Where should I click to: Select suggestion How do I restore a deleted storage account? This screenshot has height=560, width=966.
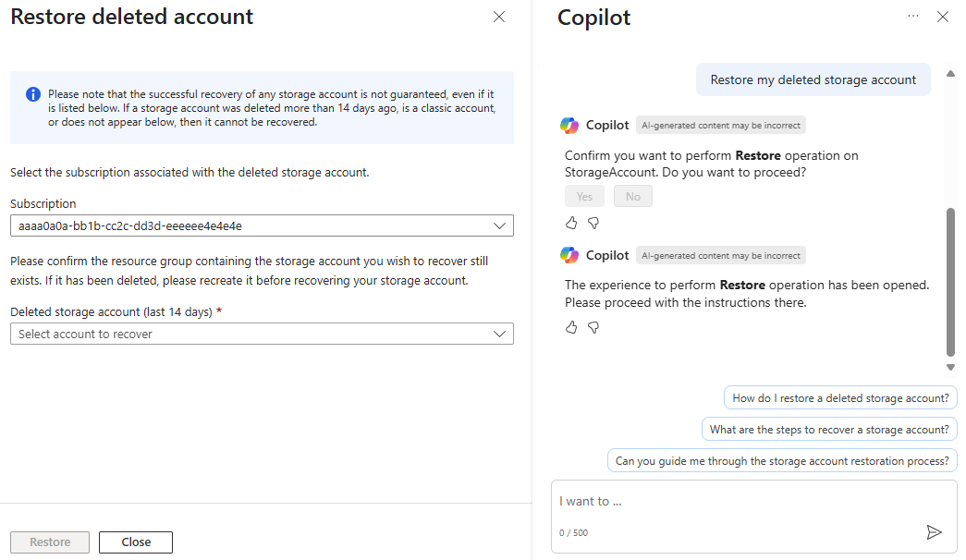[840, 398]
